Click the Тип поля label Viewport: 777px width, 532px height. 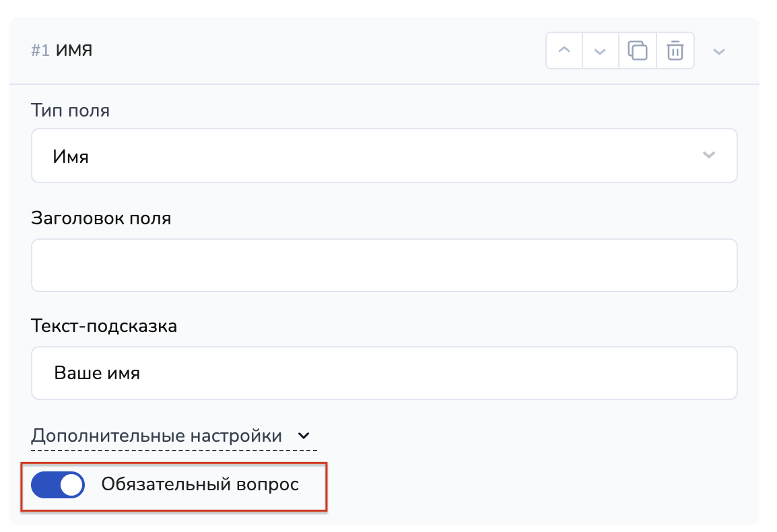point(70,110)
